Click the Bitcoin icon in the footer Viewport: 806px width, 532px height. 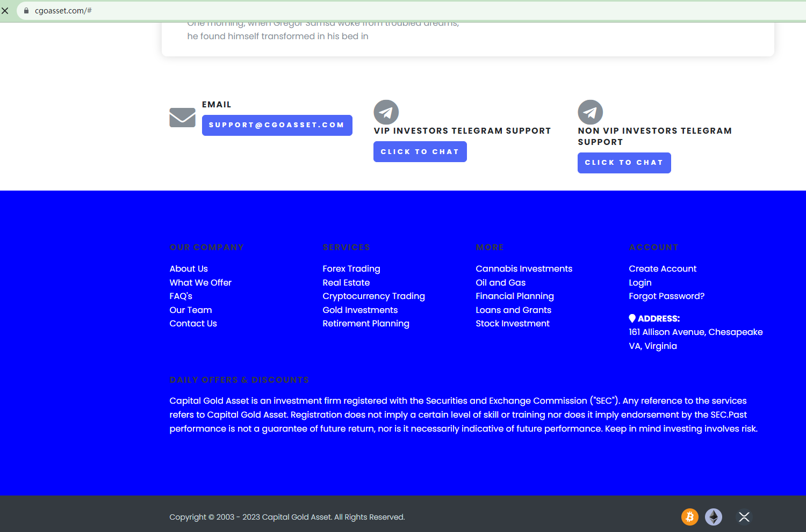coord(689,517)
